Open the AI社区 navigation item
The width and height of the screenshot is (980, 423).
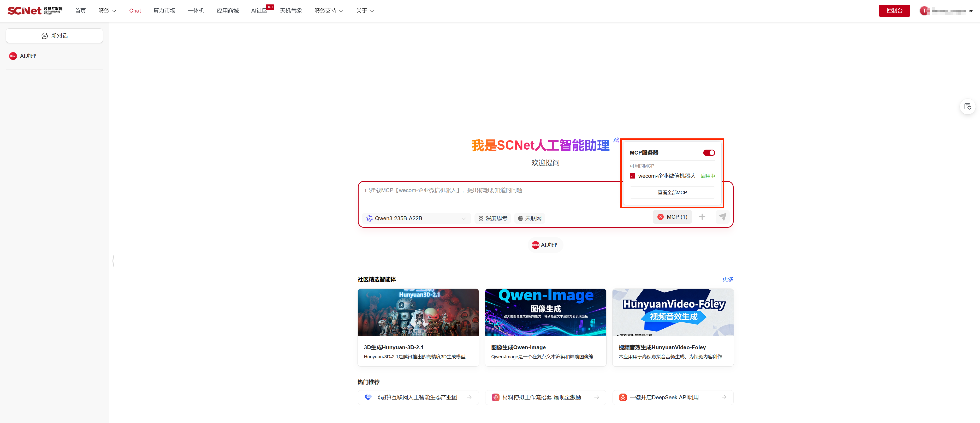point(259,11)
